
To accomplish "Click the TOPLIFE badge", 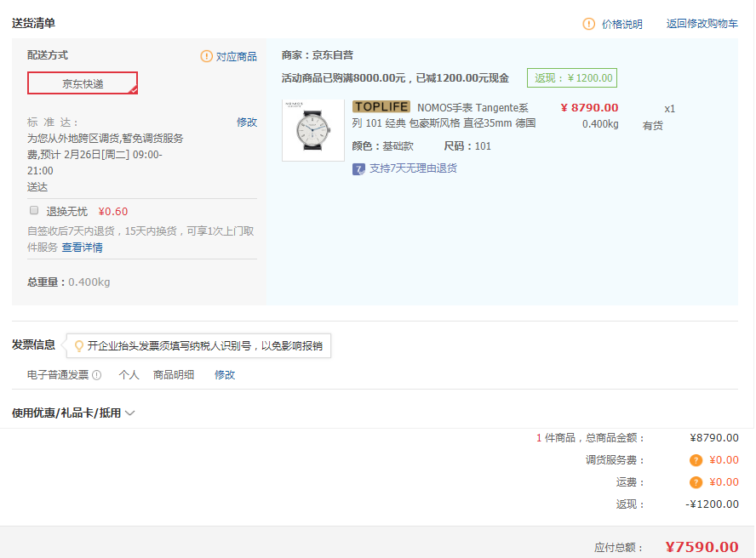I will click(381, 106).
